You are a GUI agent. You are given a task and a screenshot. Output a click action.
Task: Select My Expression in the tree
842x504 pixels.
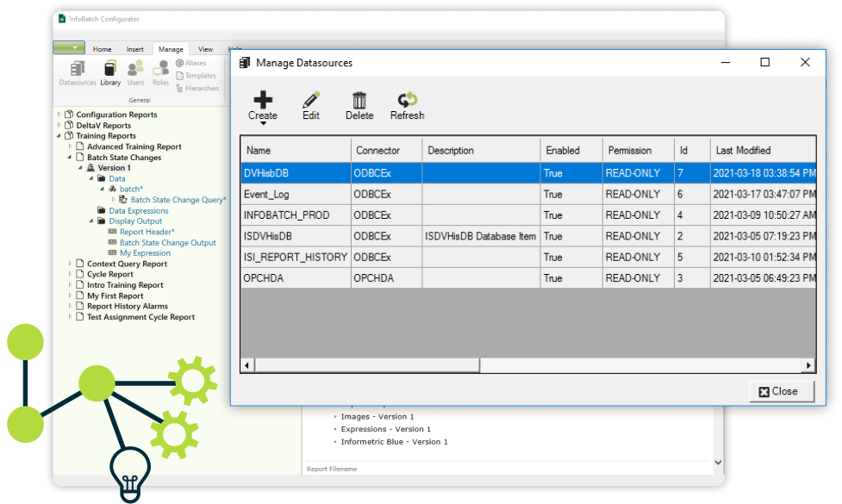click(x=145, y=252)
